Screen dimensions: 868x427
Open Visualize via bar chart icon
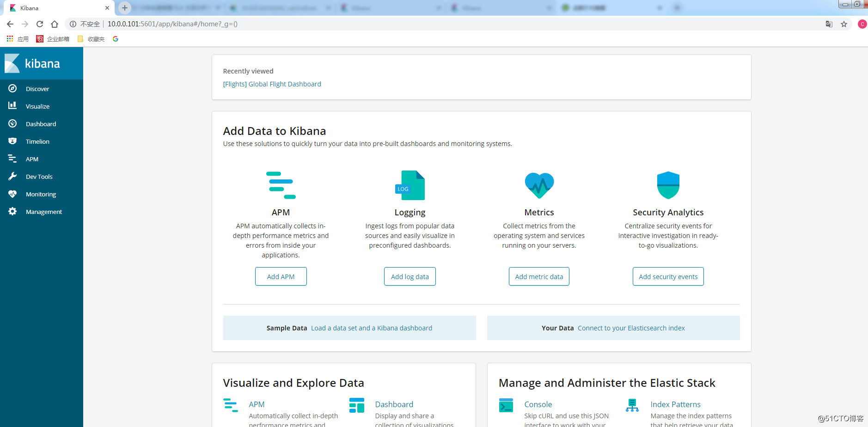tap(12, 106)
